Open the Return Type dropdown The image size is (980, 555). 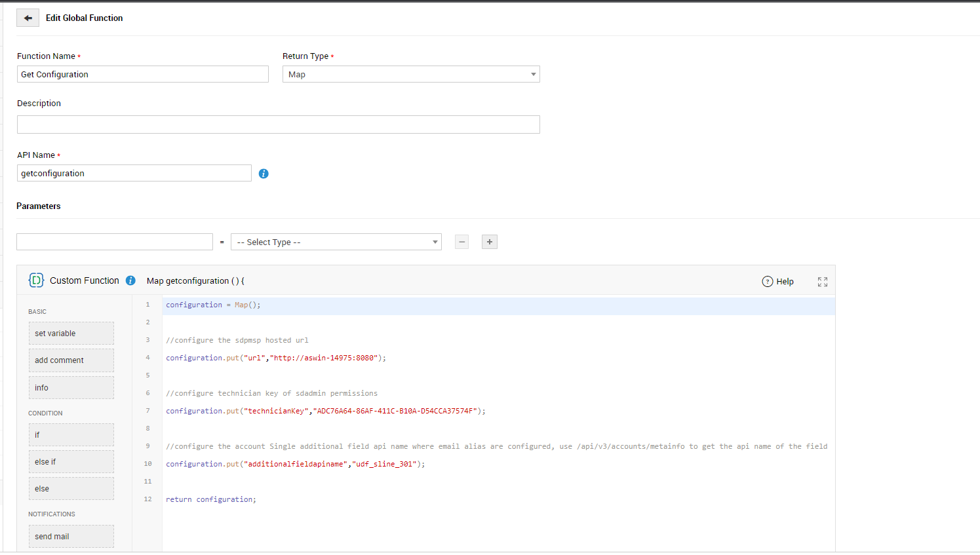tap(411, 75)
